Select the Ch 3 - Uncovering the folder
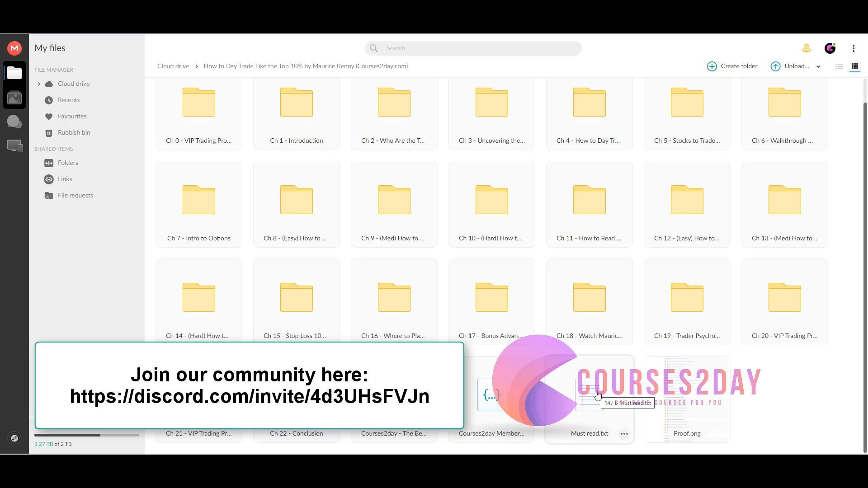 492,113
